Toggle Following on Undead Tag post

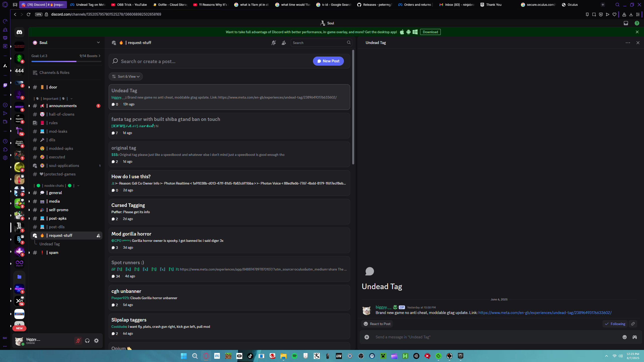point(615,324)
